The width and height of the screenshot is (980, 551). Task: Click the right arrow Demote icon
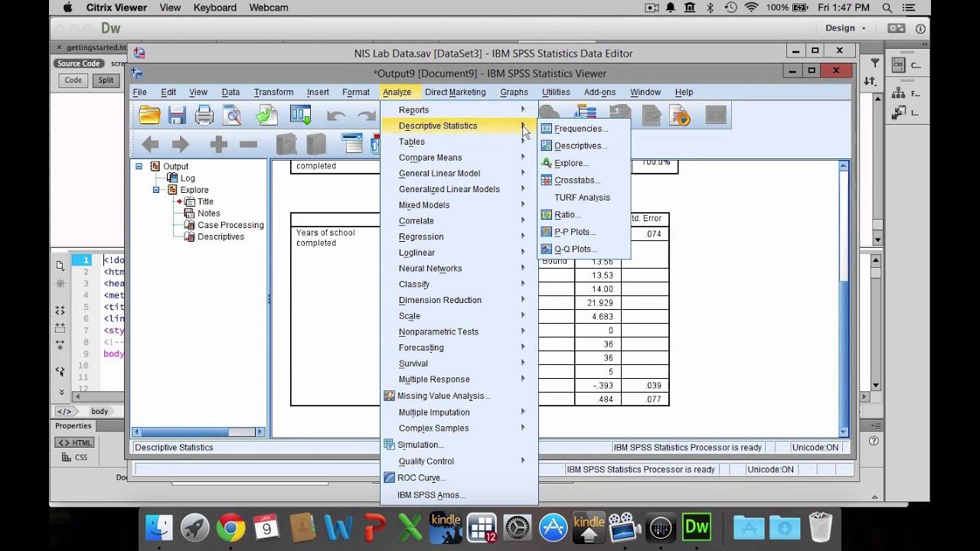180,144
